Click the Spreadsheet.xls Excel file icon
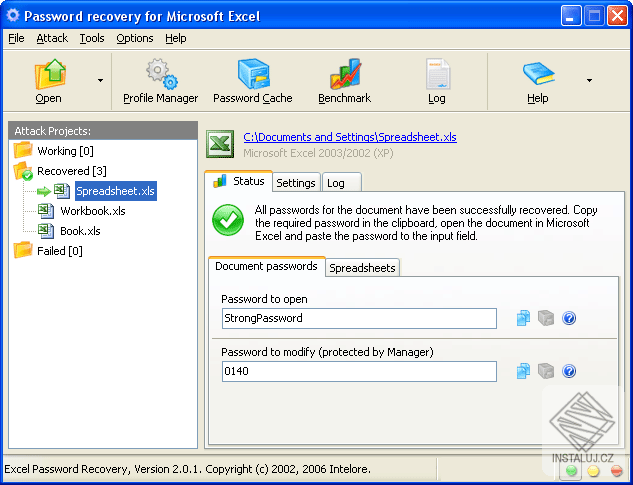The image size is (633, 485). [x=62, y=191]
